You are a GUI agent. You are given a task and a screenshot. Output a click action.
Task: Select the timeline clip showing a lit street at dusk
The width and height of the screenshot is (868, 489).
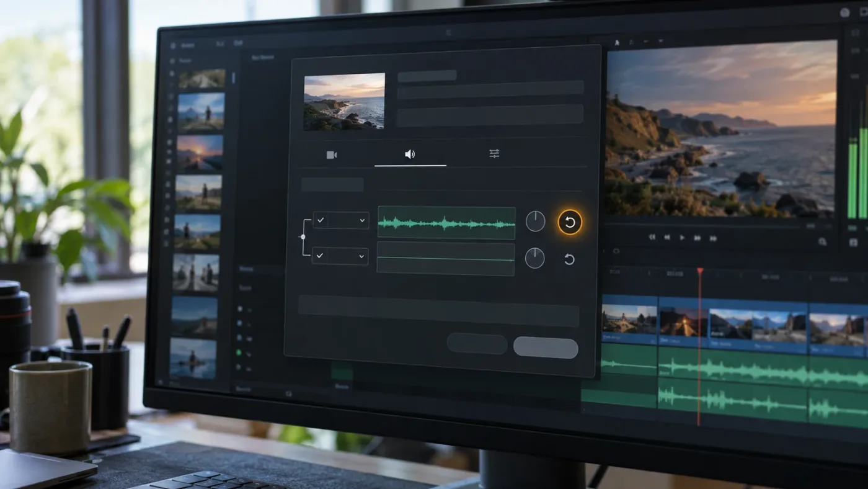pos(683,323)
